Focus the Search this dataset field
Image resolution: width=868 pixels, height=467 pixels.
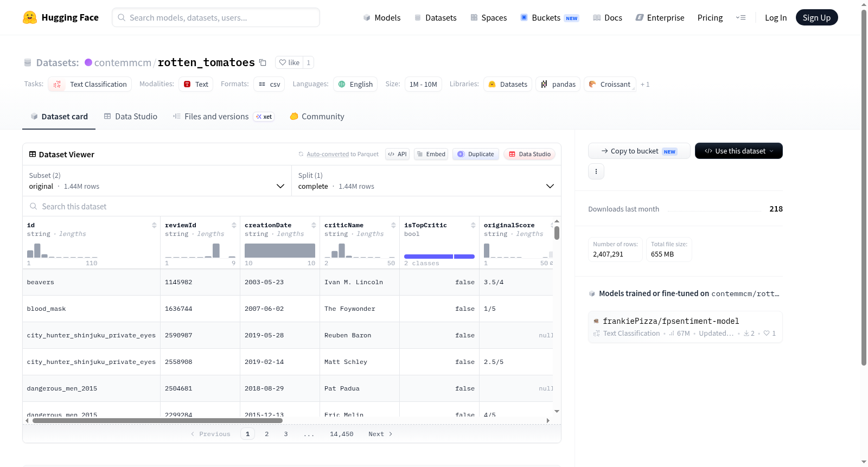click(292, 207)
